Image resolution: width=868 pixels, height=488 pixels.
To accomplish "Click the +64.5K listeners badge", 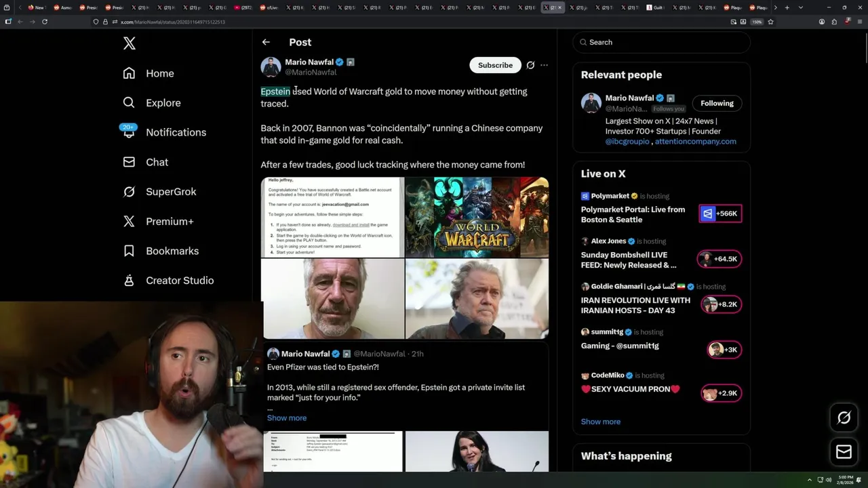I will 719,259.
